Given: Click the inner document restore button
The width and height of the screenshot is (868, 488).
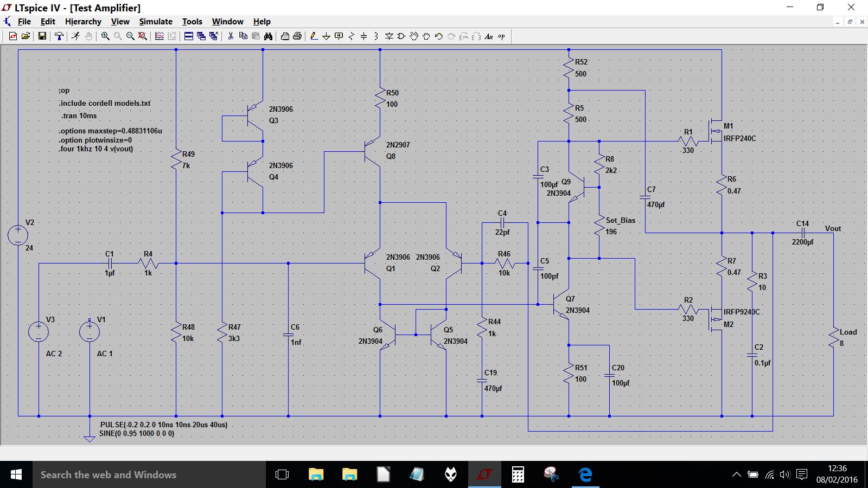Looking at the screenshot, I should (x=850, y=22).
